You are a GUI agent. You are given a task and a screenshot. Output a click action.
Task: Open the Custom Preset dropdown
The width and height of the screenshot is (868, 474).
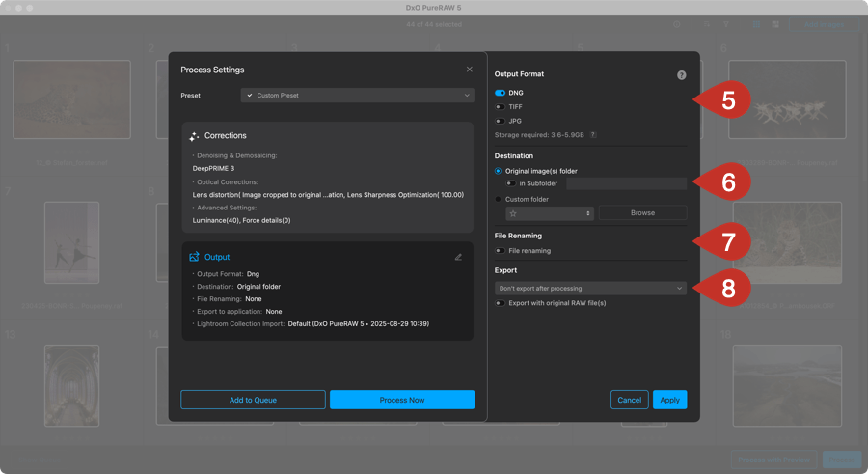coord(357,96)
